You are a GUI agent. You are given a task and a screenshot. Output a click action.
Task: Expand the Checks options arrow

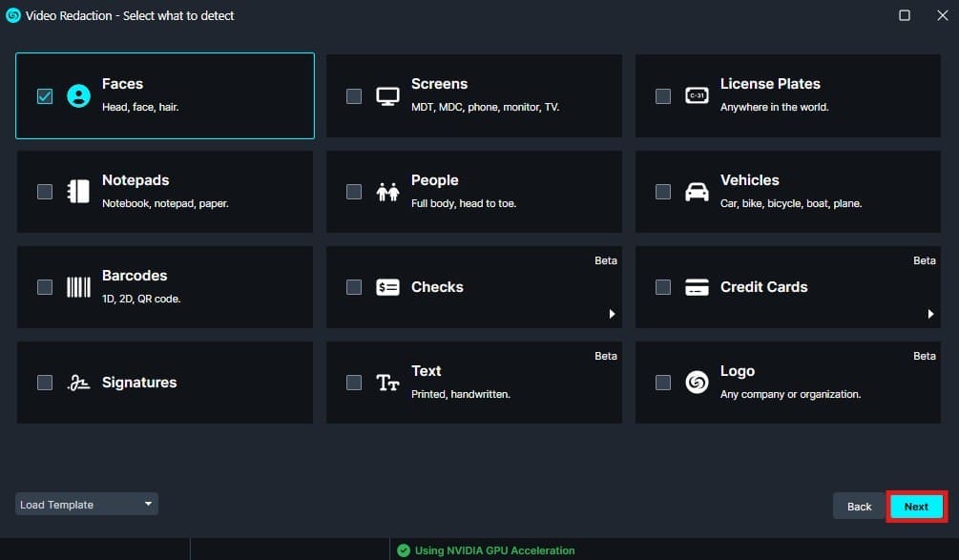tap(612, 314)
